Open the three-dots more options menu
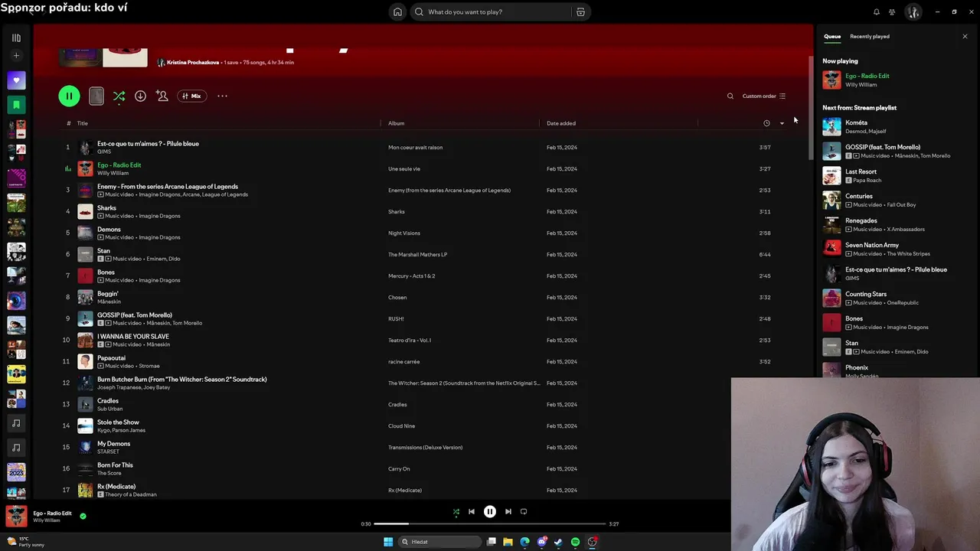Image resolution: width=980 pixels, height=551 pixels. pyautogui.click(x=222, y=96)
